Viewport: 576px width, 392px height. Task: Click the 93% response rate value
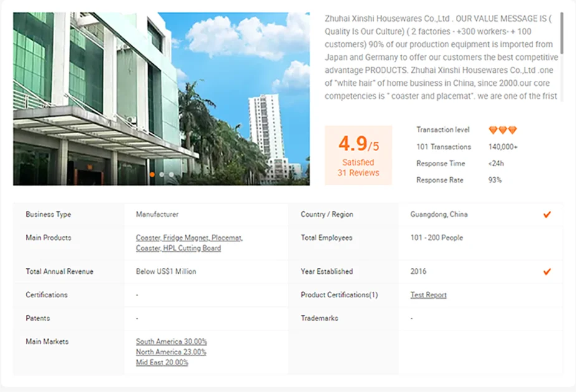point(495,180)
